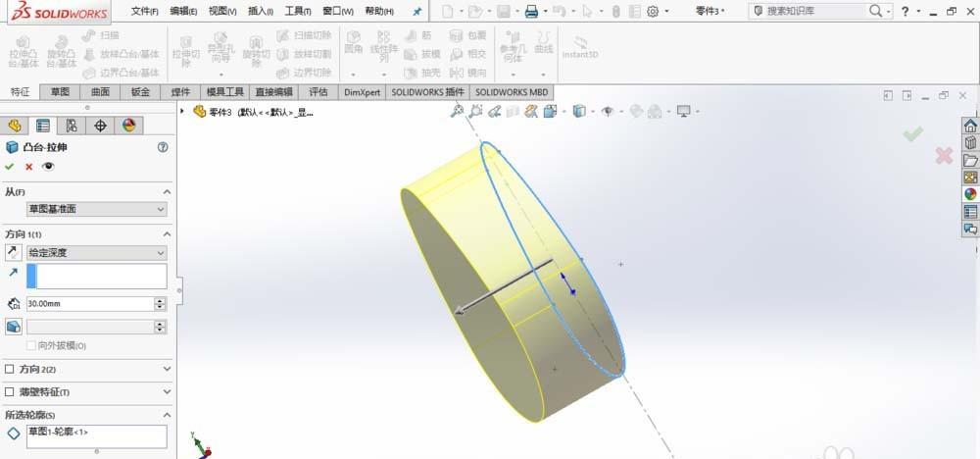
Task: Open the 编辑 menu
Action: tap(183, 11)
